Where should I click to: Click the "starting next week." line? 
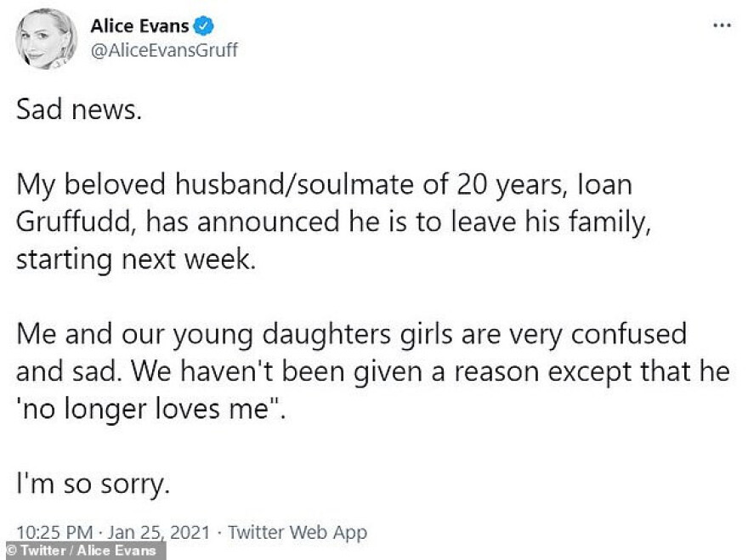click(x=136, y=257)
